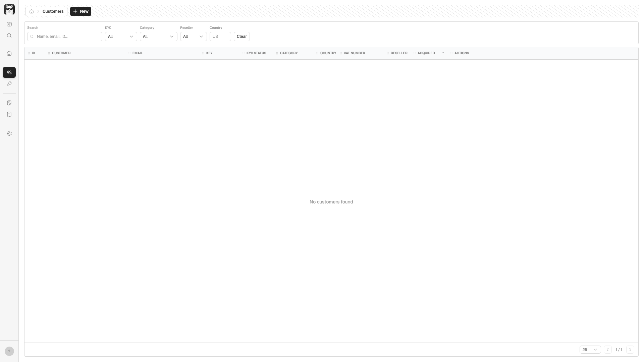Expand the sidebar panel toggle icon
Image resolution: width=644 pixels, height=362 pixels.
point(9,24)
